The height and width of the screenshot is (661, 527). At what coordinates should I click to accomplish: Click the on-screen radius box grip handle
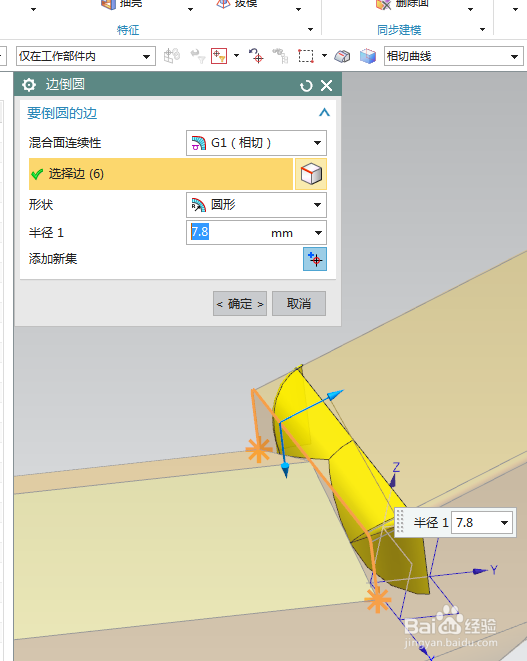[x=400, y=522]
